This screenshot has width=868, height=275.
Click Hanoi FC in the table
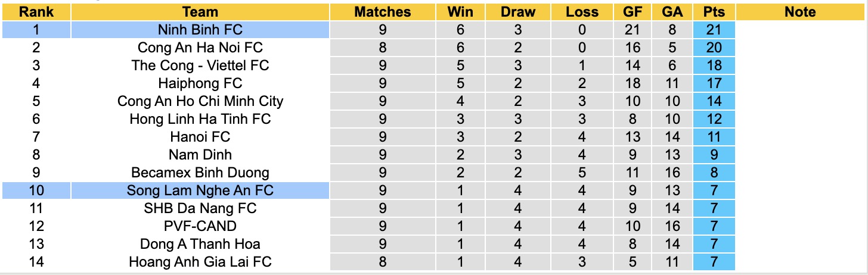pos(200,137)
